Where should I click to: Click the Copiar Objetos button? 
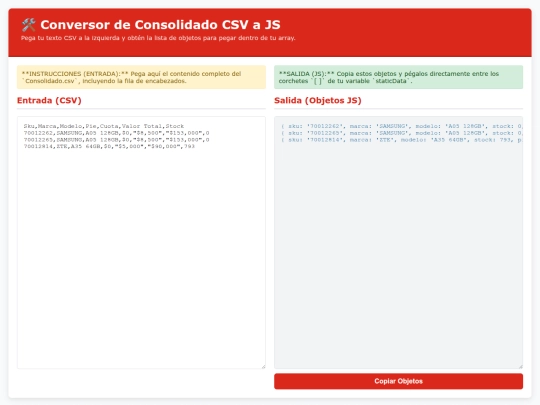pos(398,381)
